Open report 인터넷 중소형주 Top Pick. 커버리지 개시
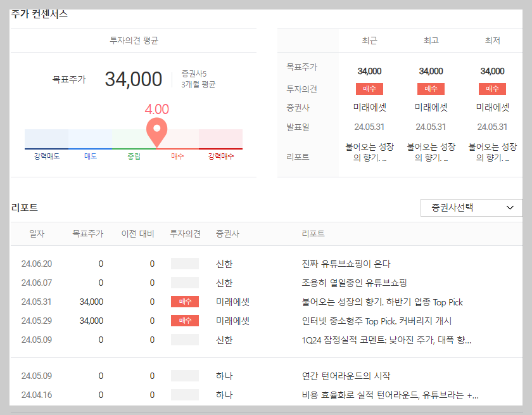 pyautogui.click(x=377, y=321)
